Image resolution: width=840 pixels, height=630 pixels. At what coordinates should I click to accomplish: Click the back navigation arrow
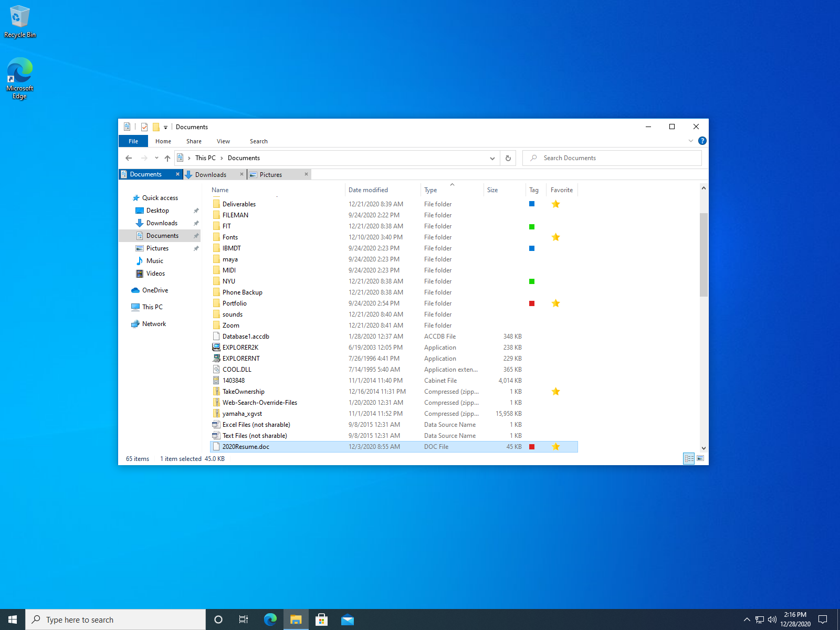tap(129, 158)
